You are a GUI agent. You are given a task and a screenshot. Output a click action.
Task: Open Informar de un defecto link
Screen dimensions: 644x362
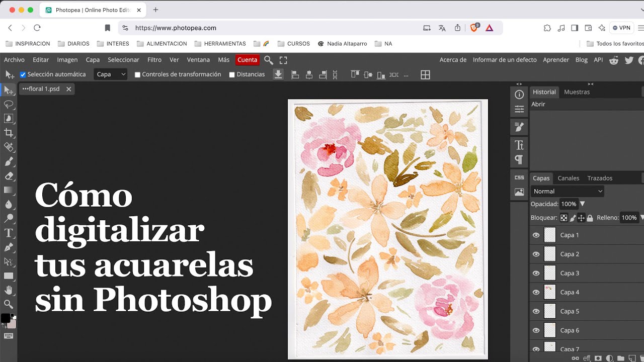point(505,60)
